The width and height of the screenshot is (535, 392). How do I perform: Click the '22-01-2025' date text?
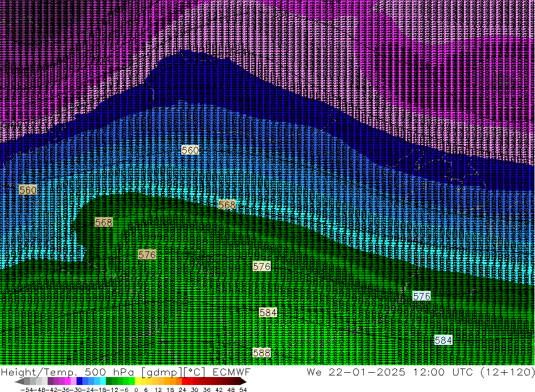367,372
